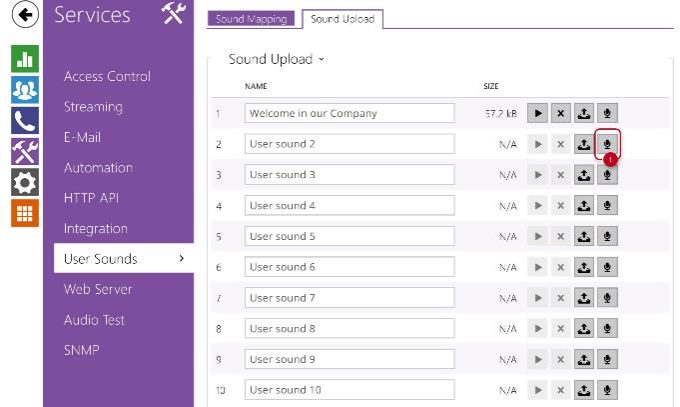Open the Audio Test page
Image resolution: width=680 pixels, height=407 pixels.
(x=95, y=320)
